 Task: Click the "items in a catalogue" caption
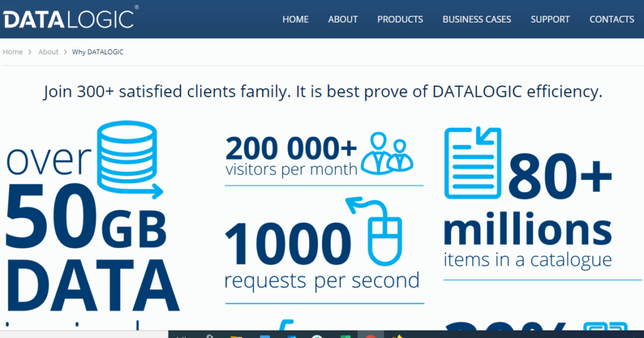tap(528, 261)
